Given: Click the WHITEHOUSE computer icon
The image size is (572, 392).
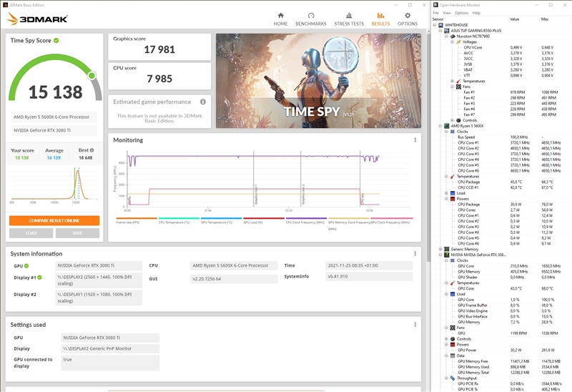Looking at the screenshot, I should [440, 25].
